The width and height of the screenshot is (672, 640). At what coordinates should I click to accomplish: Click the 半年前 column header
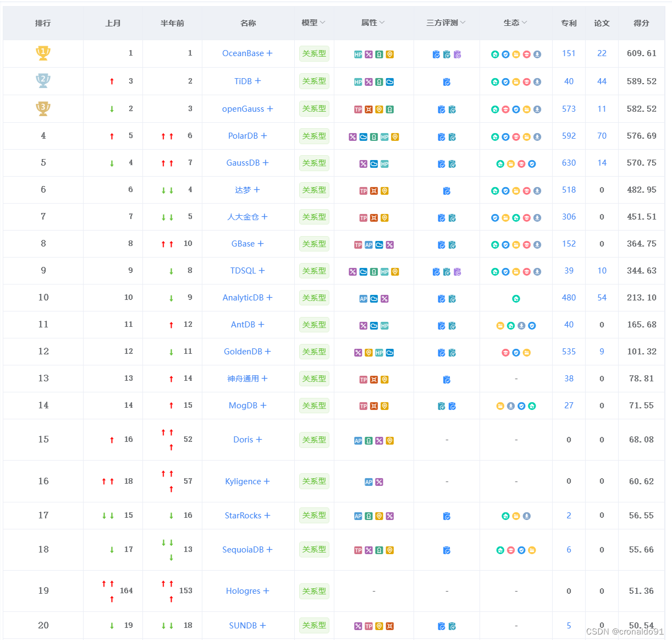coord(172,23)
